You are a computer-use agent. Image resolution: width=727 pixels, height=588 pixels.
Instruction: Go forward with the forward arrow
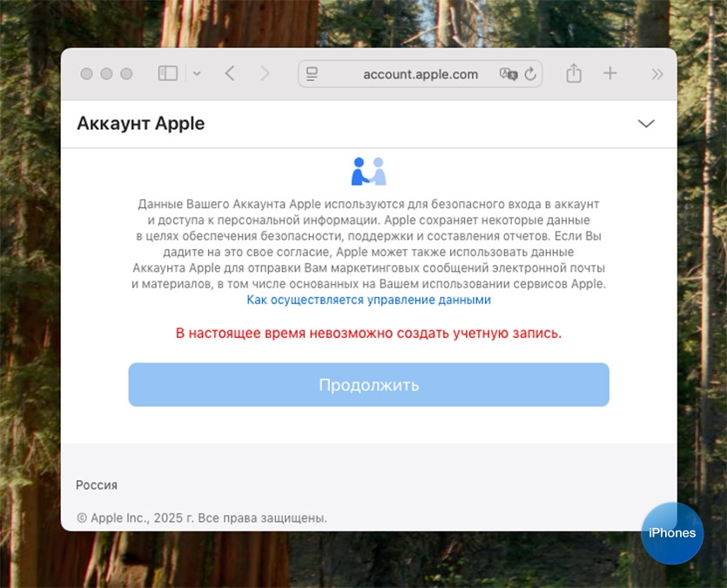click(265, 73)
